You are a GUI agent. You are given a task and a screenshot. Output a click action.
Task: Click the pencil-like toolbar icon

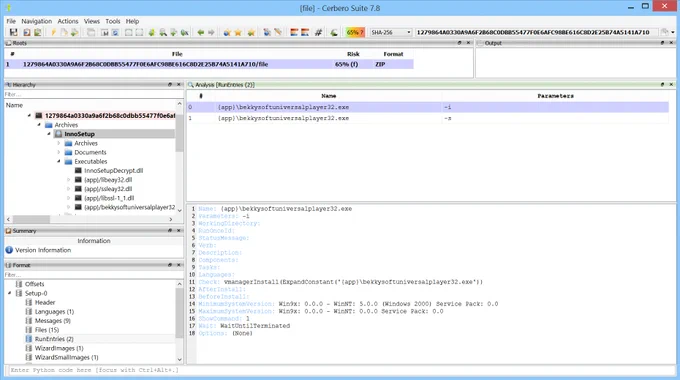tap(278, 33)
